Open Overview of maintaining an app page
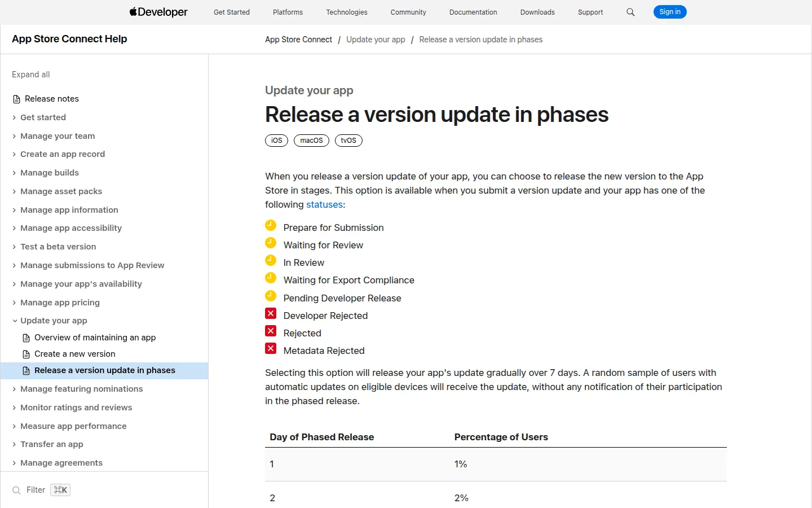Image resolution: width=812 pixels, height=508 pixels. pyautogui.click(x=95, y=338)
